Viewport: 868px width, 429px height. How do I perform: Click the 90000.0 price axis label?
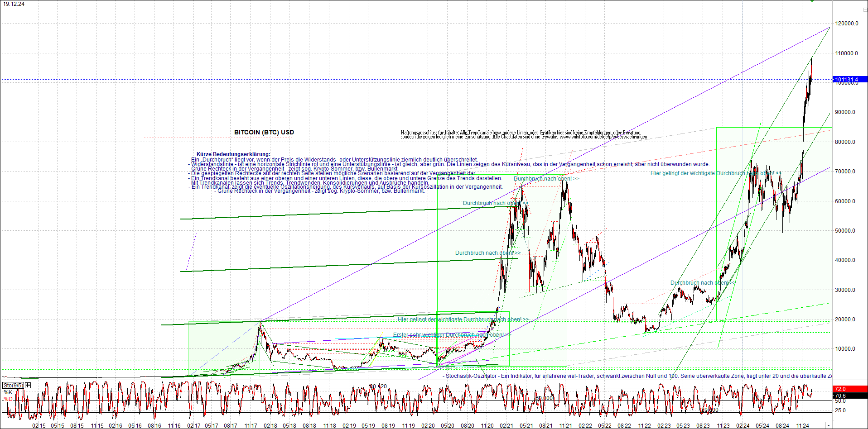click(845, 112)
